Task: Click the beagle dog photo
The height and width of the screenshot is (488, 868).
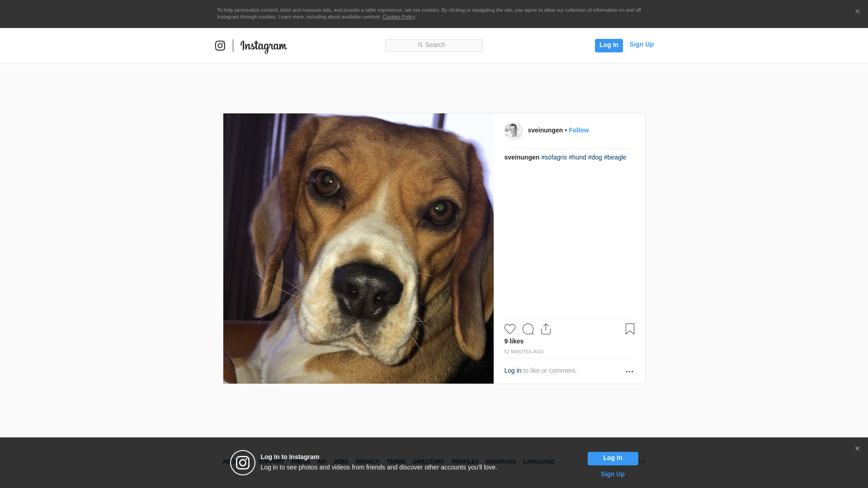Action: 358,249
